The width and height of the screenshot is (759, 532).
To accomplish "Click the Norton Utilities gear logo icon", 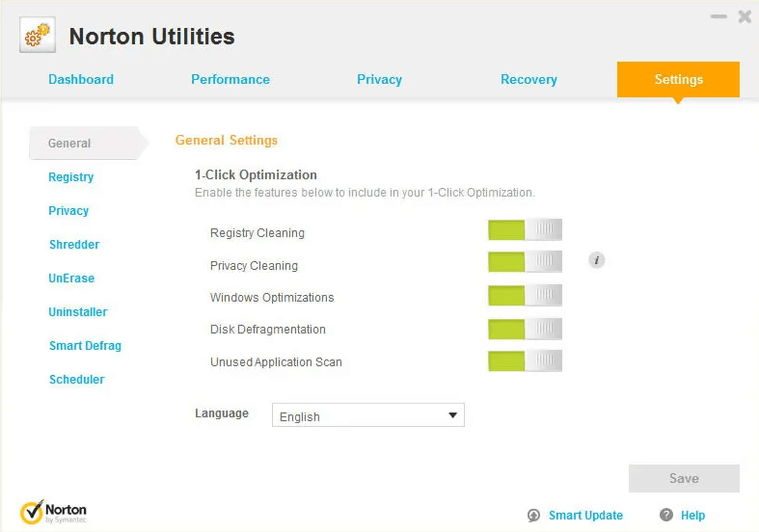I will click(38, 37).
